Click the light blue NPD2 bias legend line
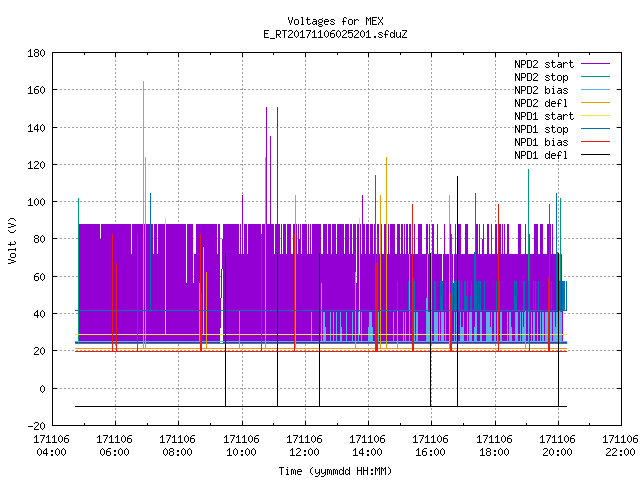640x480 pixels. pyautogui.click(x=595, y=90)
